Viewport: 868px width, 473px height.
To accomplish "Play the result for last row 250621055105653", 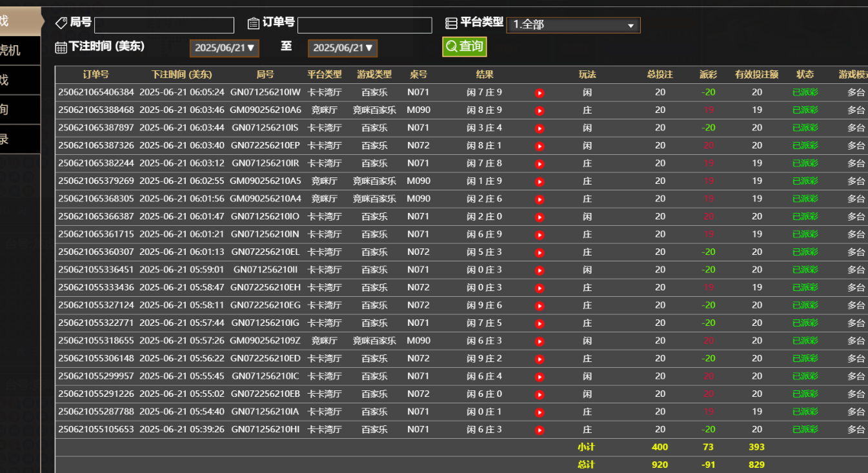I will [x=539, y=429].
